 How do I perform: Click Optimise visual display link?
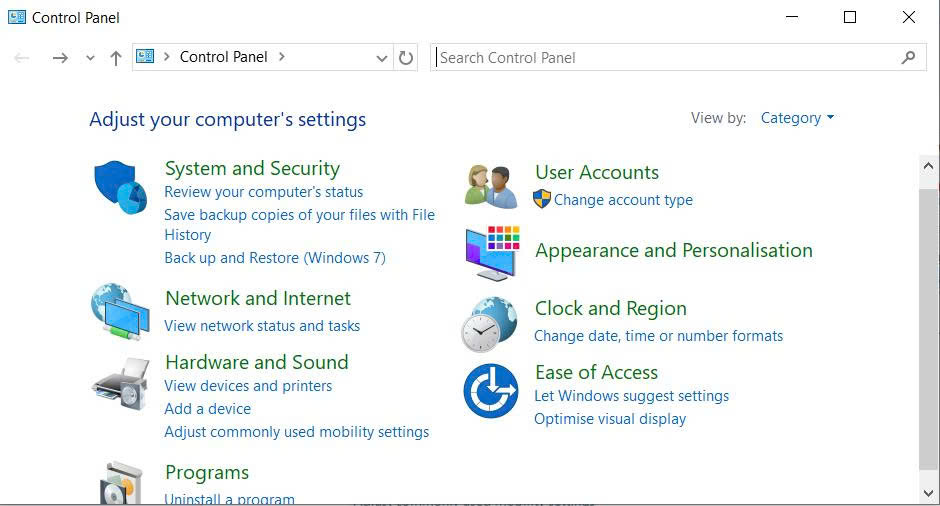click(x=610, y=419)
